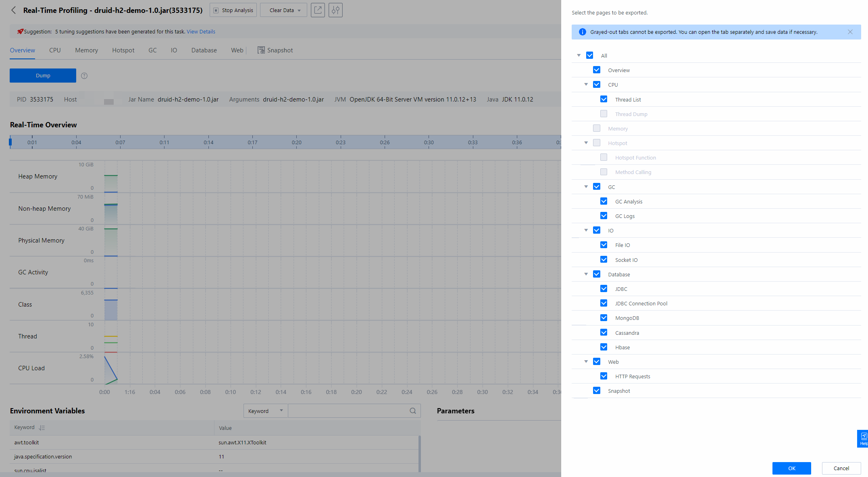Uncheck the Snapshot checkbox in export list
868x477 pixels.
pyautogui.click(x=597, y=390)
